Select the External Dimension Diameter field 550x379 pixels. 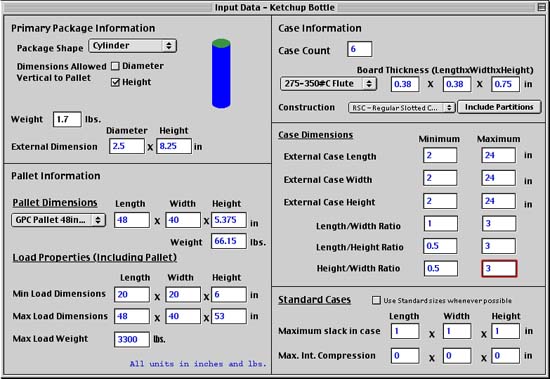(127, 146)
